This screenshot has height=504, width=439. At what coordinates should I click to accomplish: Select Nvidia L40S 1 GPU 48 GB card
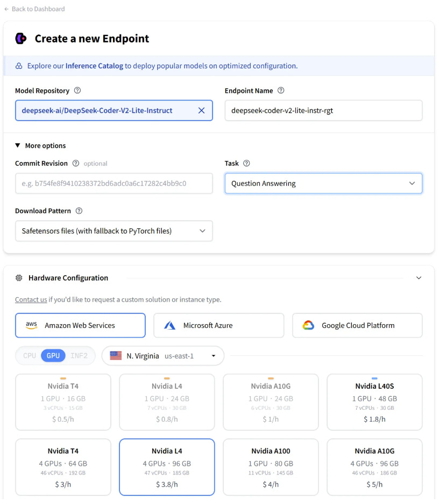click(374, 402)
